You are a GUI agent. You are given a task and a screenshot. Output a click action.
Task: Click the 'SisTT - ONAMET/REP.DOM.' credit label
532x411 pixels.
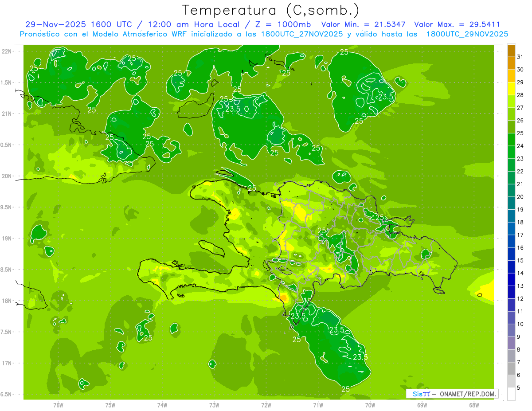(x=452, y=394)
